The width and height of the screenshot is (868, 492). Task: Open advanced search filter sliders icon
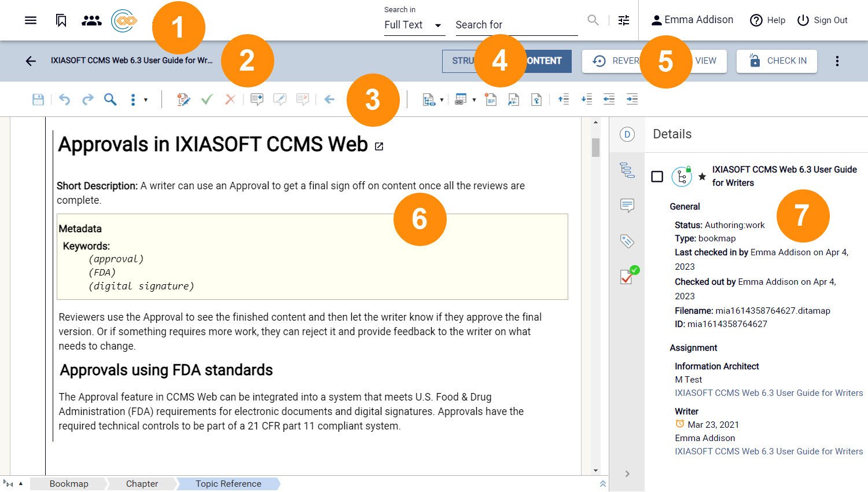[624, 20]
